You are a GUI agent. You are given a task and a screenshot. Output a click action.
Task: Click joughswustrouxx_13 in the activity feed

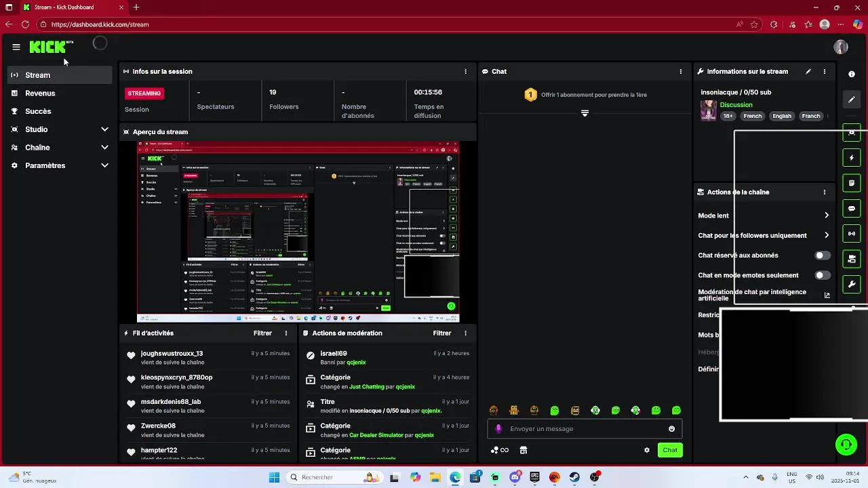click(x=172, y=354)
